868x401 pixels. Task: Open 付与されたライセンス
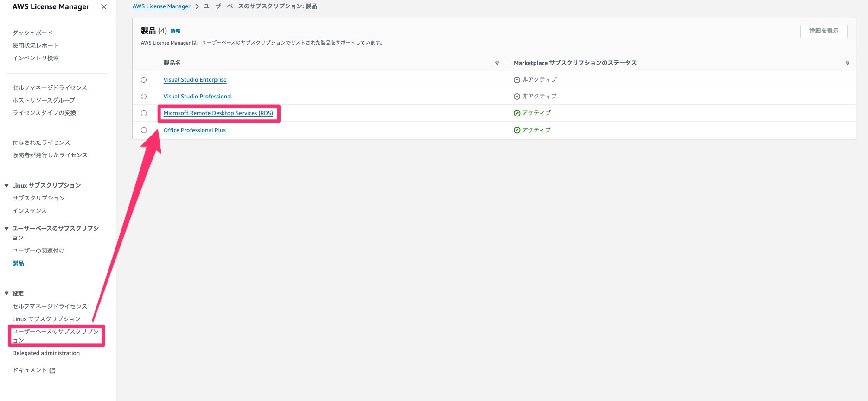[x=41, y=142]
